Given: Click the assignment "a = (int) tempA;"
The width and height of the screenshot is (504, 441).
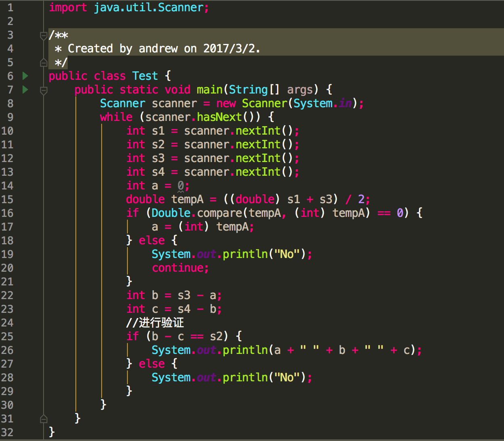Looking at the screenshot, I should (203, 227).
